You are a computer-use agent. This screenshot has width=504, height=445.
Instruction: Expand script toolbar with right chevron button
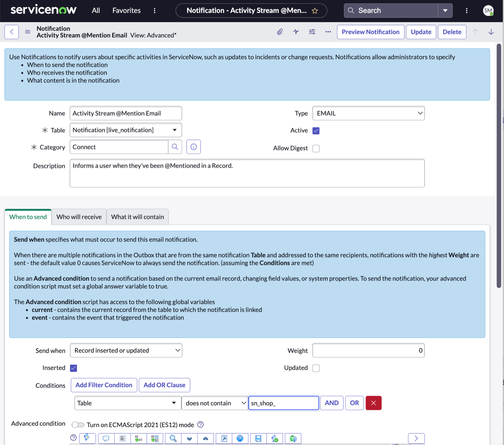416,438
